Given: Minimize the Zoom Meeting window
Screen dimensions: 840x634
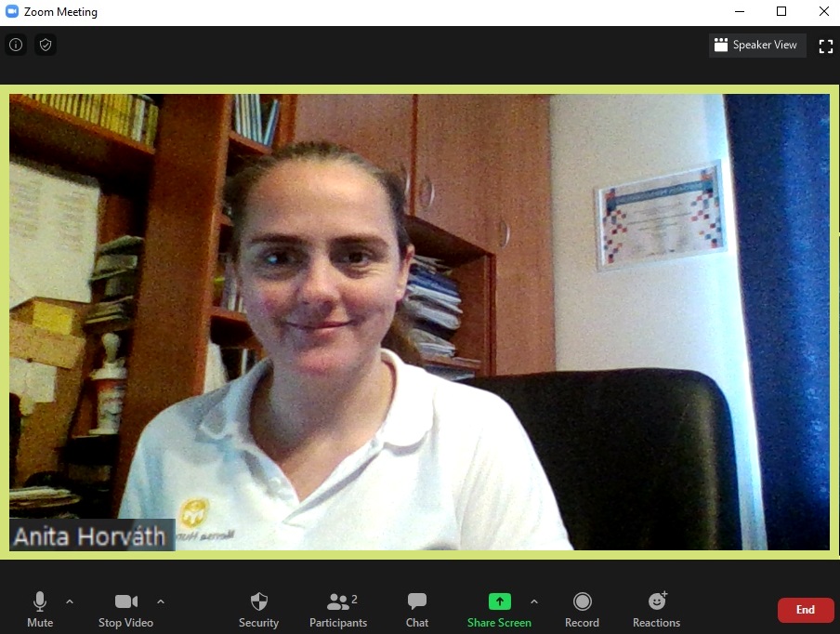Looking at the screenshot, I should [739, 12].
